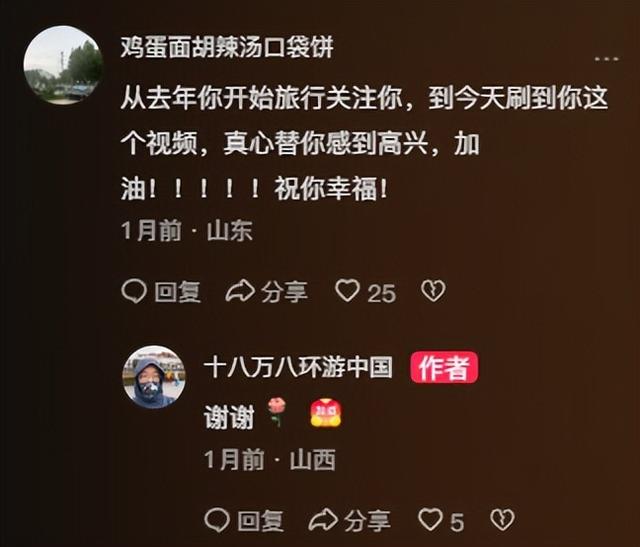
Task: Click 分享 text under first comment
Action: (x=284, y=292)
